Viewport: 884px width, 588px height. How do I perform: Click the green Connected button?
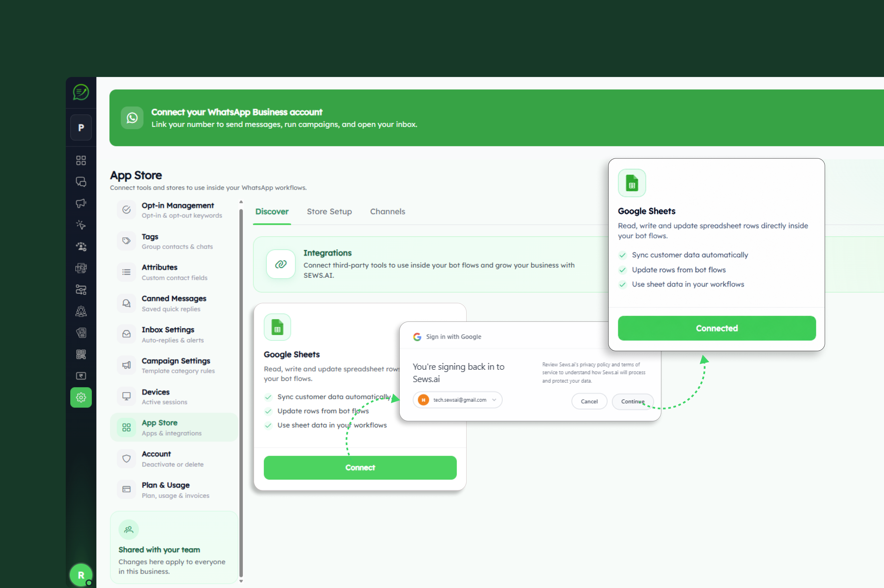point(717,329)
